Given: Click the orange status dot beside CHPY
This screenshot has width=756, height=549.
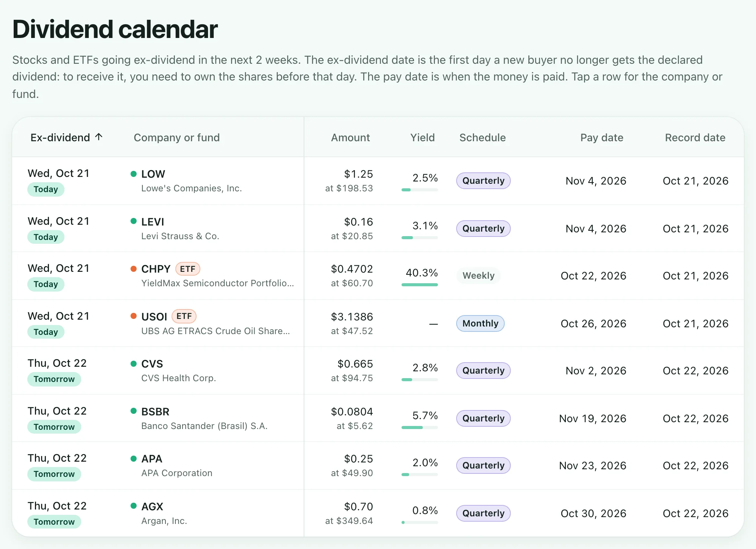Looking at the screenshot, I should 134,269.
